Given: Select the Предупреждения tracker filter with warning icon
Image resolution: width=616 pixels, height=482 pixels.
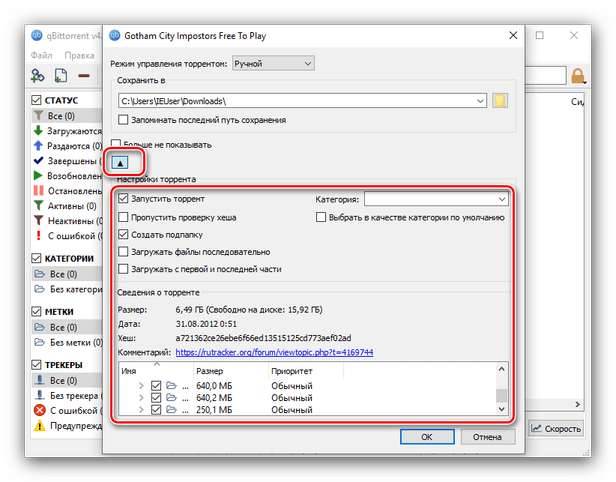Looking at the screenshot, I should 70,423.
